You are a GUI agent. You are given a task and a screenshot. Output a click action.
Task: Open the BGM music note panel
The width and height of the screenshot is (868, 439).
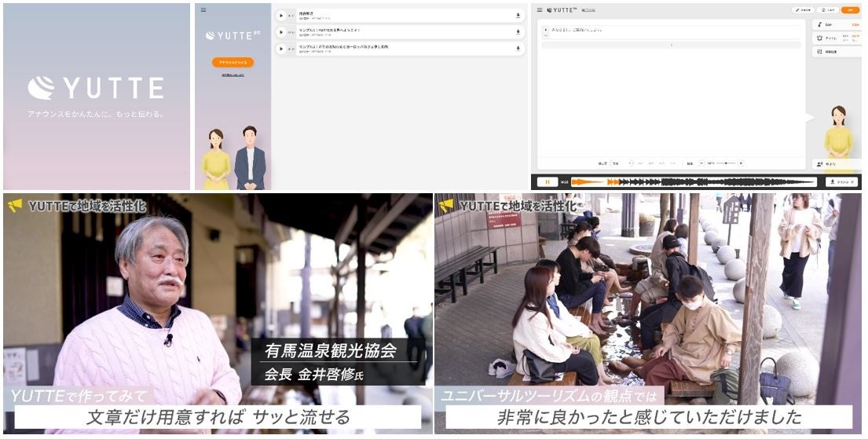pyautogui.click(x=837, y=24)
